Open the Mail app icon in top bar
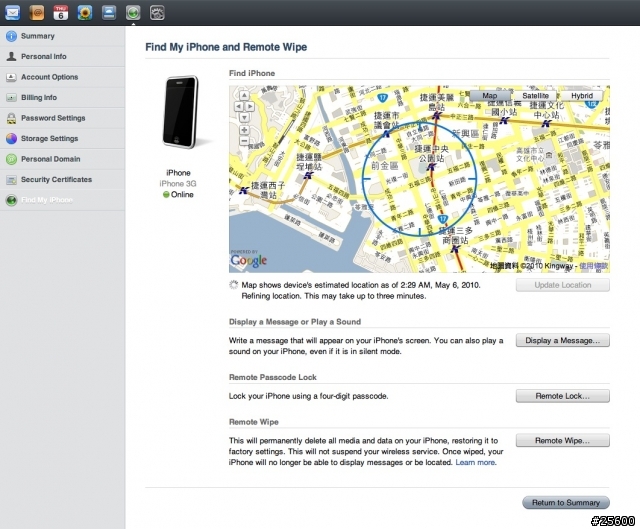 point(12,13)
